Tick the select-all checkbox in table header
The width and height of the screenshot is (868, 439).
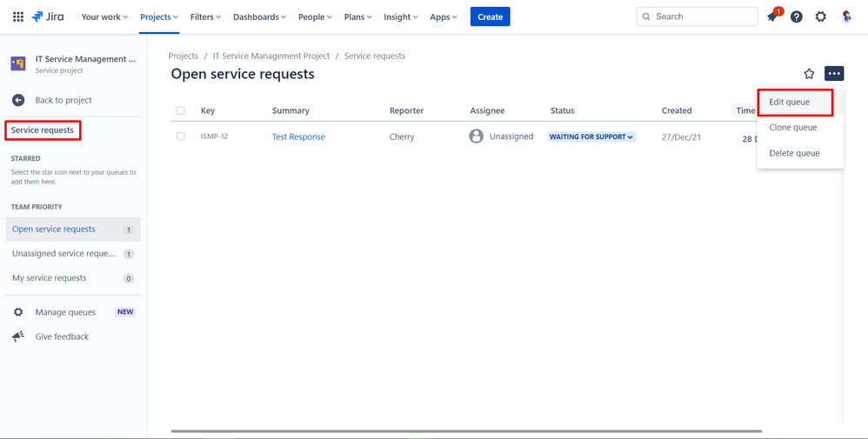click(181, 110)
